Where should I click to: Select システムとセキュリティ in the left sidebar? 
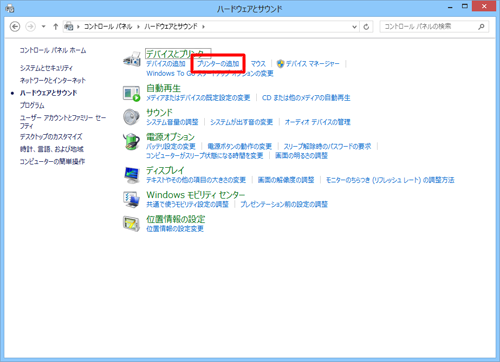coord(46,68)
